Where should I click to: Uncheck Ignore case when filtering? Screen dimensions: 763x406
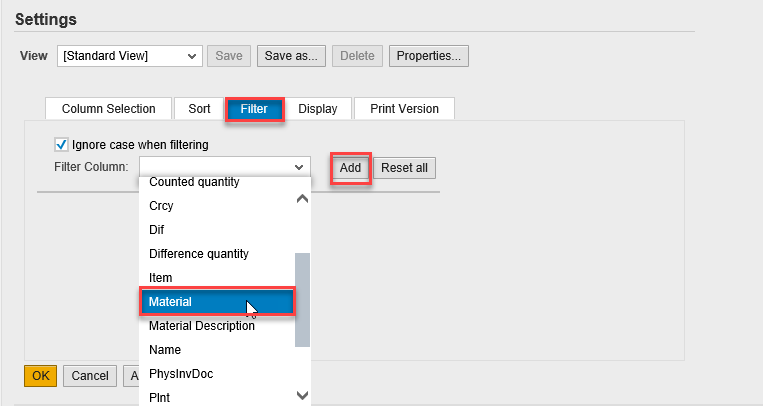(x=61, y=145)
